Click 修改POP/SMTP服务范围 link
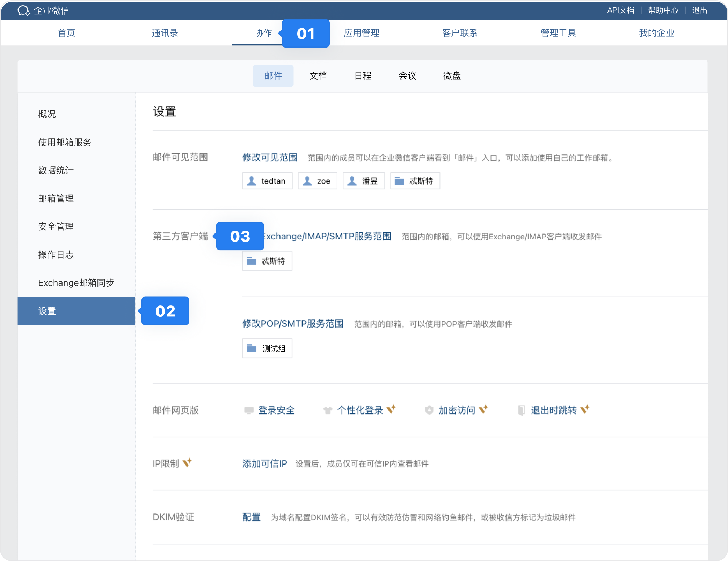The width and height of the screenshot is (728, 561). tap(293, 324)
